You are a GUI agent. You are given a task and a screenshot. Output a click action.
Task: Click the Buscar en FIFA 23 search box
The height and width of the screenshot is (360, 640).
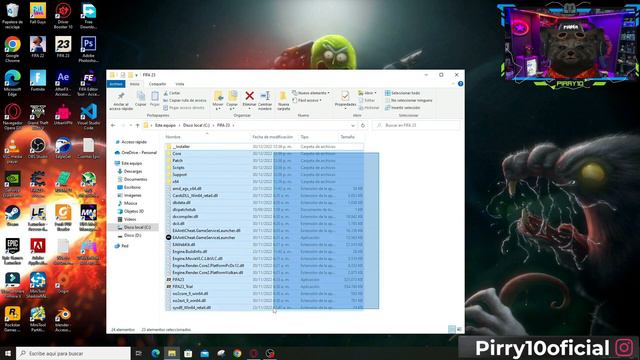416,125
